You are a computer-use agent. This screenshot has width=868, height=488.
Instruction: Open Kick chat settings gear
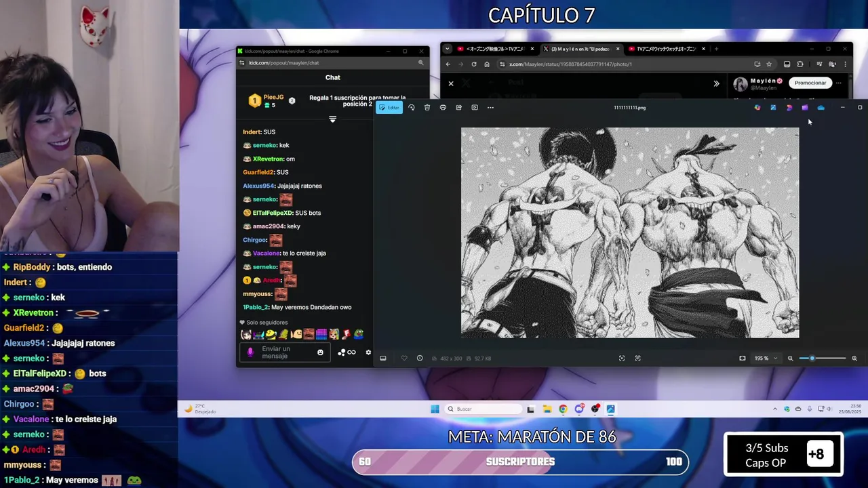pyautogui.click(x=368, y=352)
